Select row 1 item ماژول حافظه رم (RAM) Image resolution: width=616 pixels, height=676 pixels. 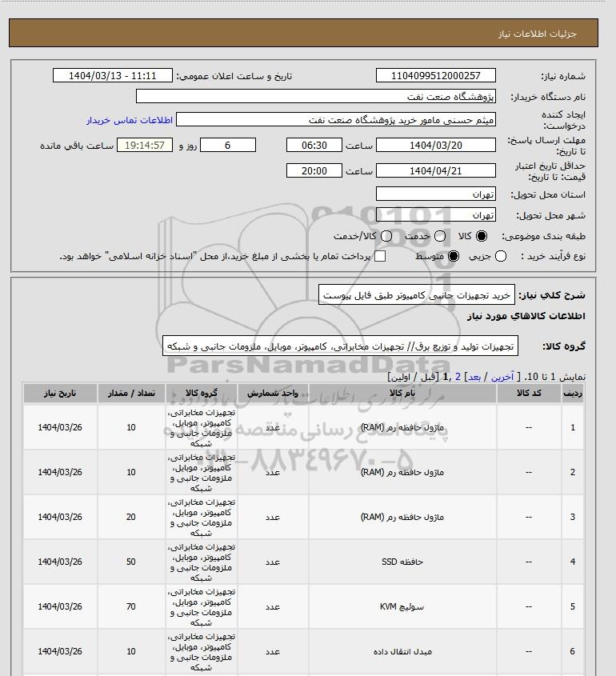coord(402,427)
